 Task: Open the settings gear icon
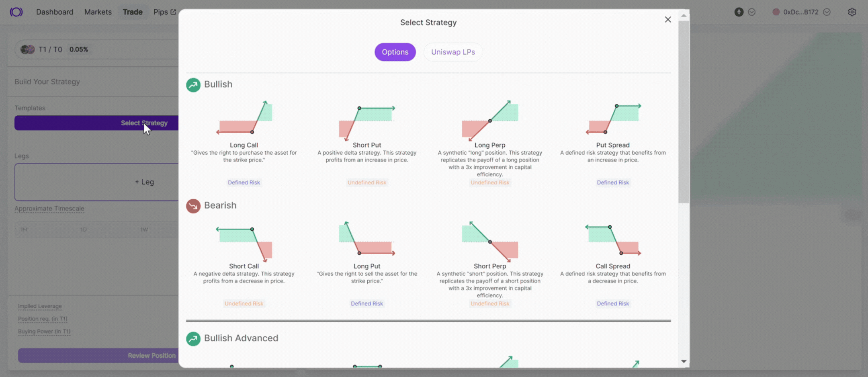852,12
